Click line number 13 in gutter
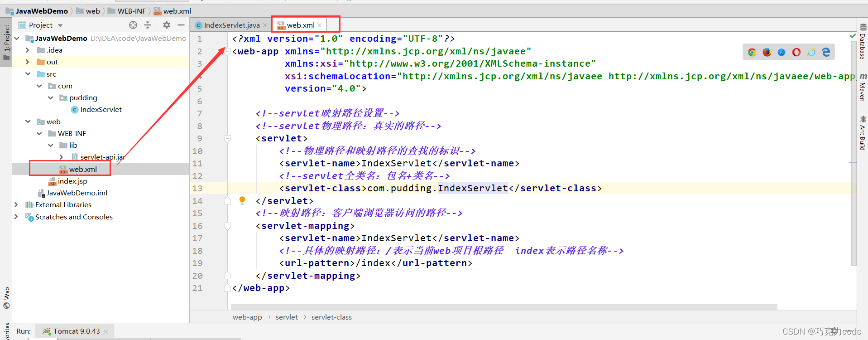 [197, 188]
